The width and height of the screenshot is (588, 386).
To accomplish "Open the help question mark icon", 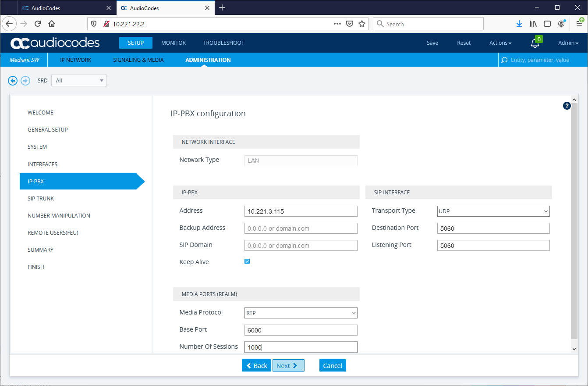I will [567, 106].
